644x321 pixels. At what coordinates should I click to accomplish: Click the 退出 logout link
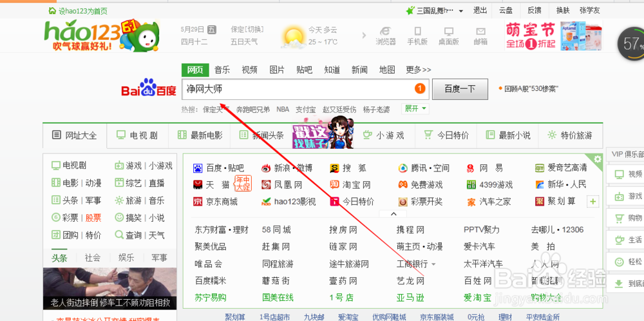pos(480,11)
